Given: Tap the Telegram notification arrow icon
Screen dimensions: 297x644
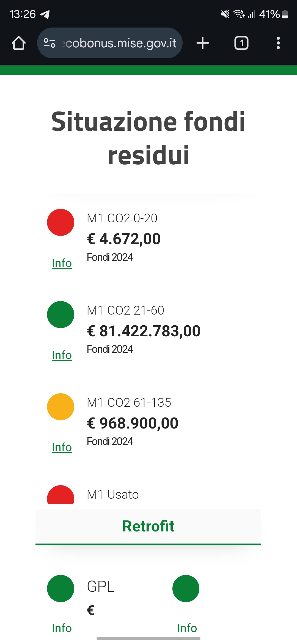Looking at the screenshot, I should tap(45, 14).
